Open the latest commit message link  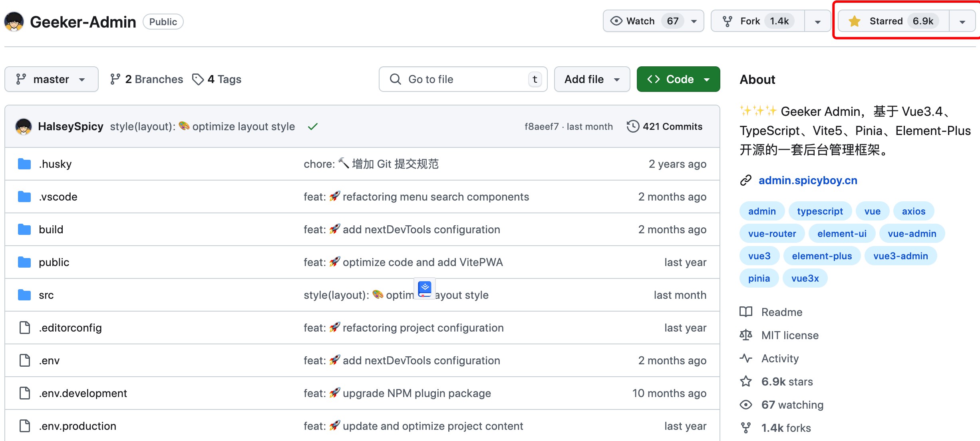(x=203, y=127)
